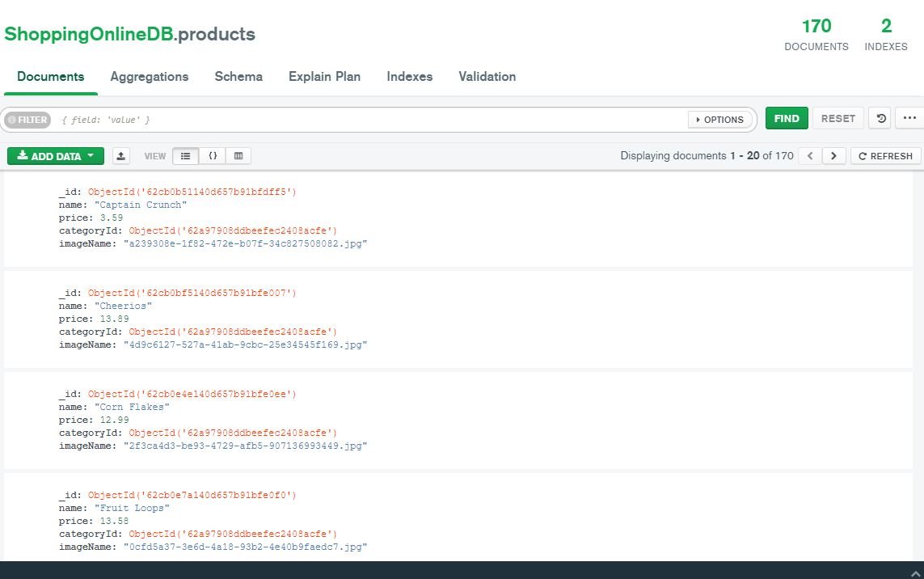Open the ADD DATA dropdown

point(56,155)
